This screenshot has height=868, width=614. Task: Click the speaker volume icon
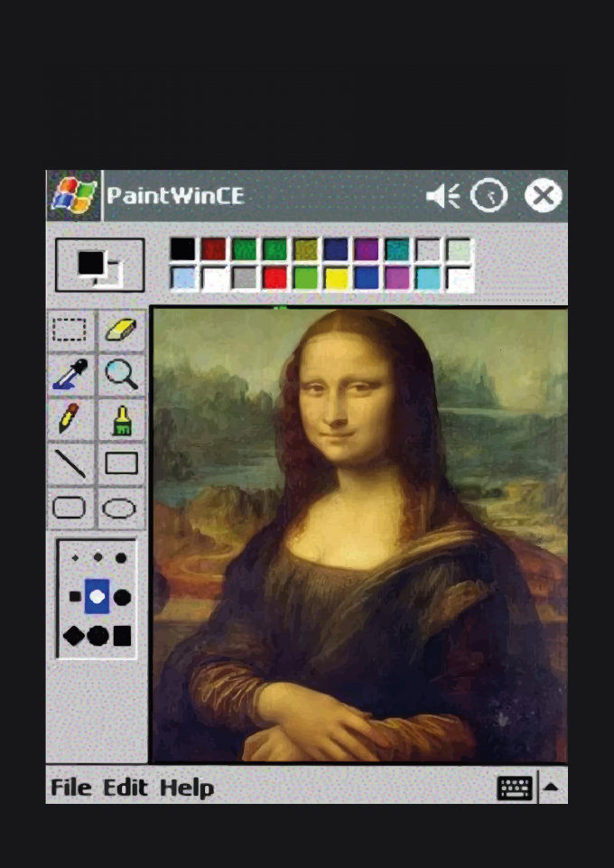pyautogui.click(x=443, y=195)
